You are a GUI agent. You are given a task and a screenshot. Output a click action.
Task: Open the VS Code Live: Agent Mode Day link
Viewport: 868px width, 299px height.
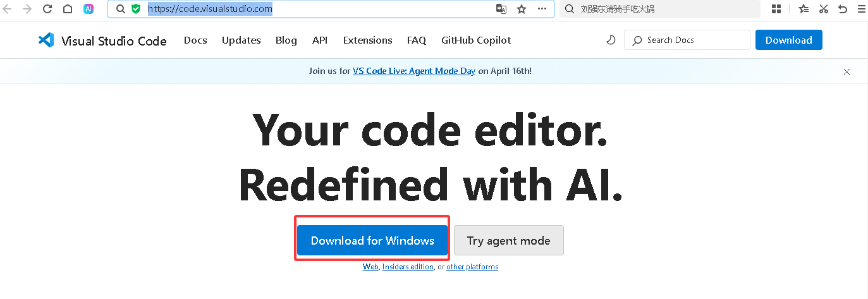[414, 71]
